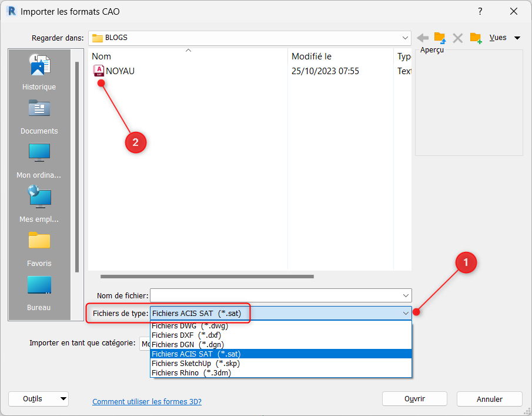Open the Vues dropdown menu
The image size is (532, 416).
click(505, 38)
